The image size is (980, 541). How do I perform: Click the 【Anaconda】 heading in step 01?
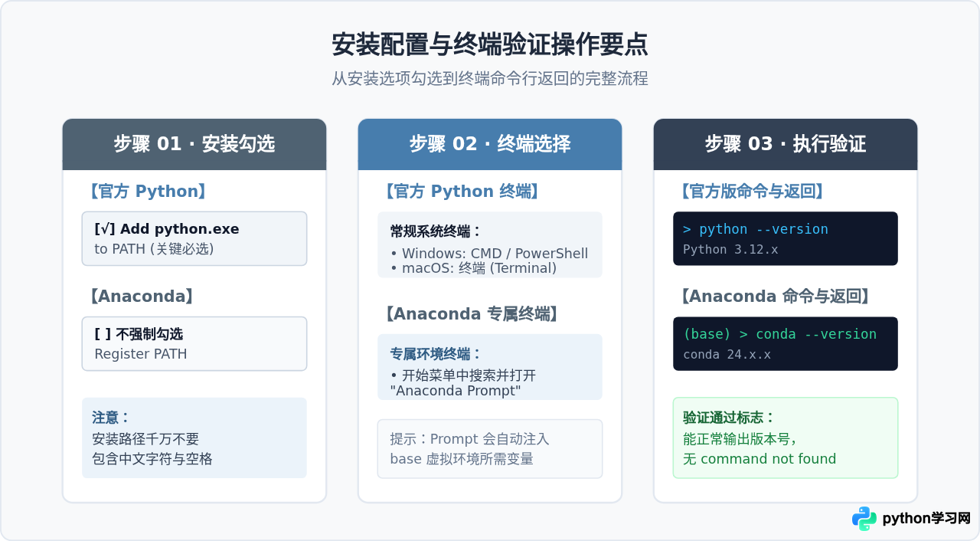tap(141, 297)
